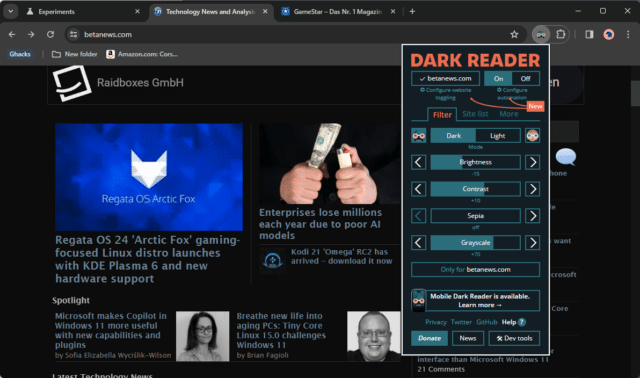This screenshot has width=640, height=378.
Task: Click the Dark Reader extension toolbar icon
Action: click(541, 35)
